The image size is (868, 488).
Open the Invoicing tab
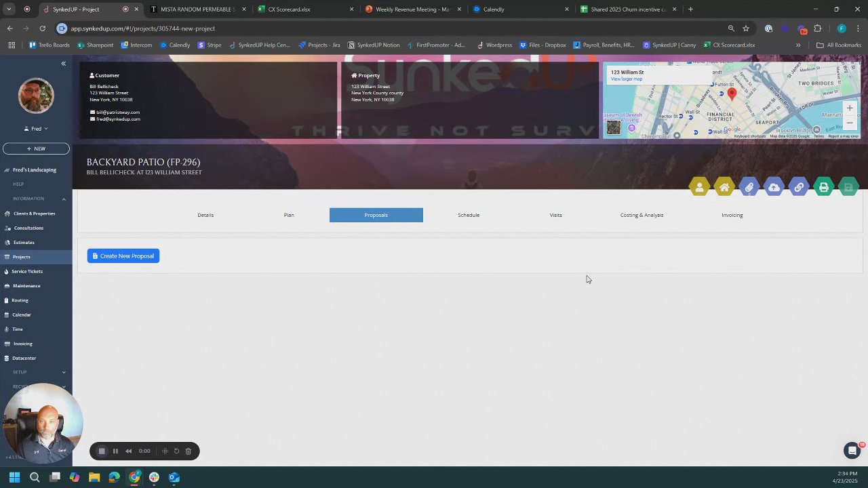coord(732,215)
